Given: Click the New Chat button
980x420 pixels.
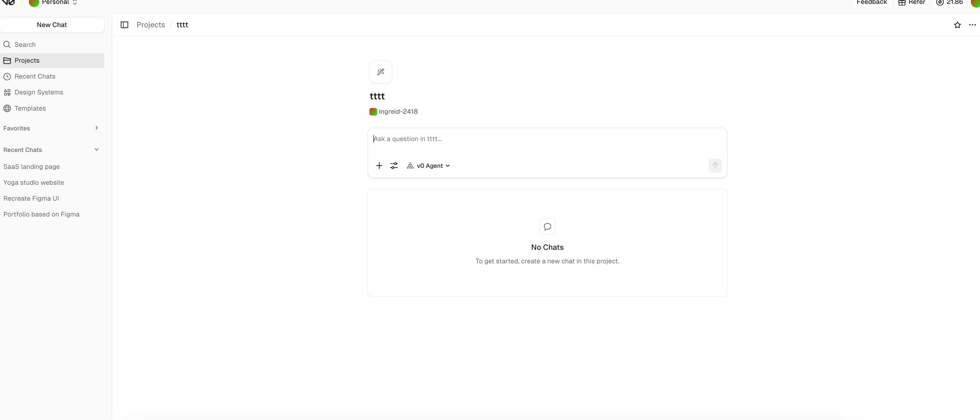Looking at the screenshot, I should click(x=52, y=25).
